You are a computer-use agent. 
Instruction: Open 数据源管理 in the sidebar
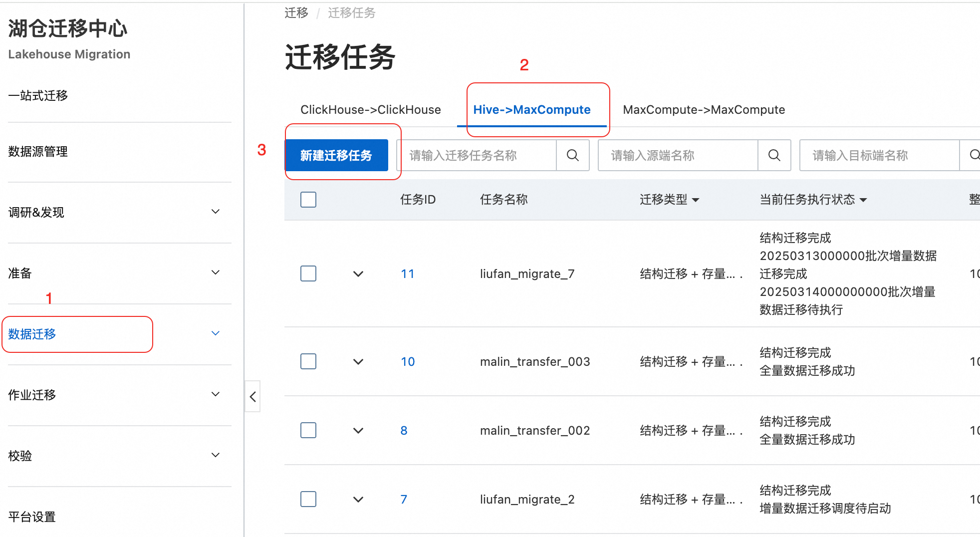[x=38, y=151]
